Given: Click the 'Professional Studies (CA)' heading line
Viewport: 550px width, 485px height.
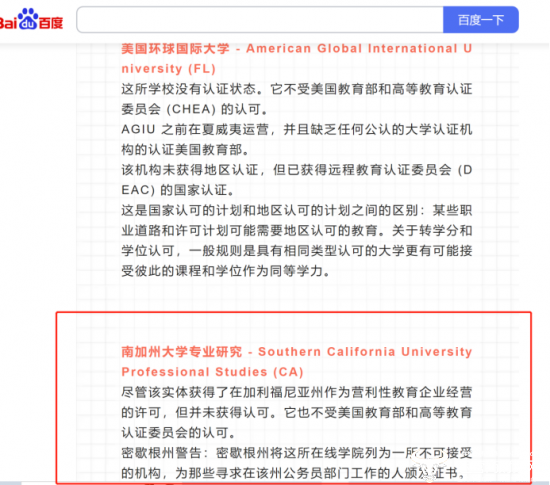Looking at the screenshot, I should 212,372.
